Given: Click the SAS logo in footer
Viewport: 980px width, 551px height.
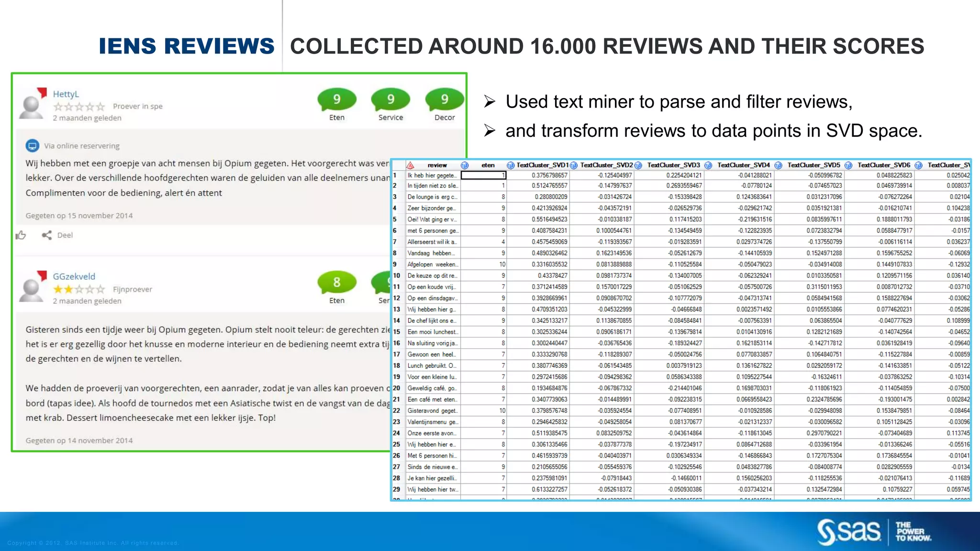Looking at the screenshot, I should click(x=848, y=531).
